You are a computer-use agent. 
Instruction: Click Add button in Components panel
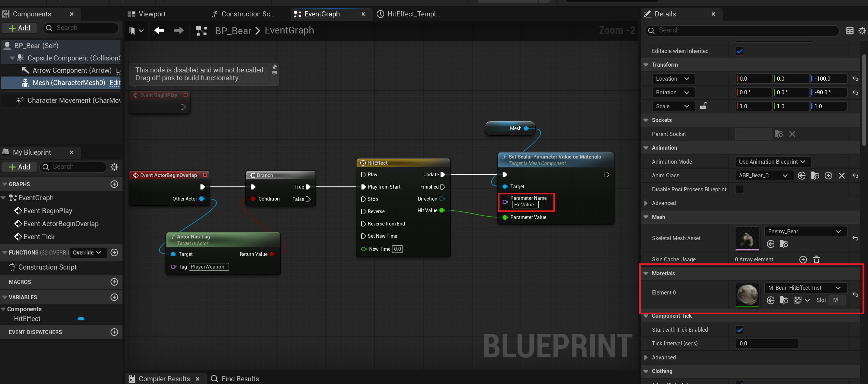point(19,28)
